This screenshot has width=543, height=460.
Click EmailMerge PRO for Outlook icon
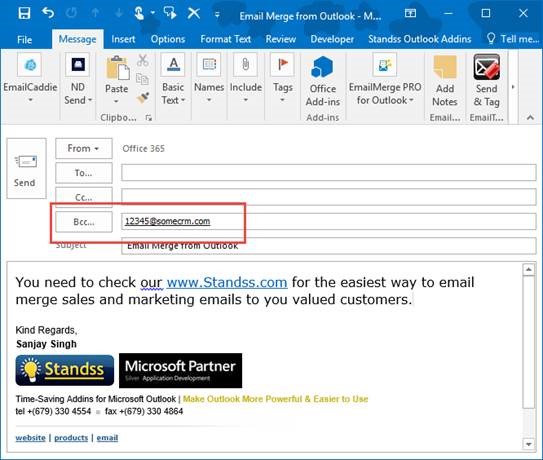tap(384, 65)
